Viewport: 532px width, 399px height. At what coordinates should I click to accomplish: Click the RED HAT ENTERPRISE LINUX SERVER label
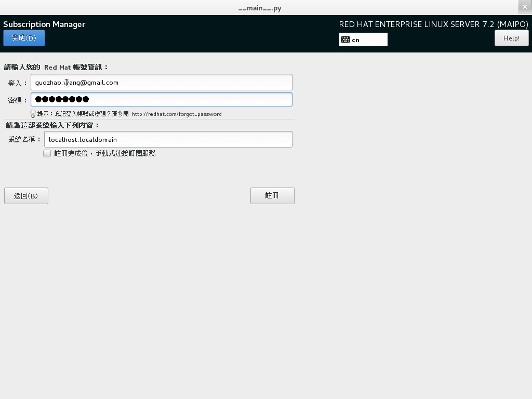[x=434, y=24]
